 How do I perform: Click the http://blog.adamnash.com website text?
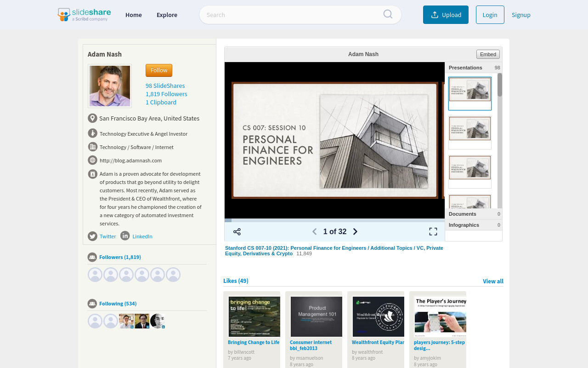[130, 161]
